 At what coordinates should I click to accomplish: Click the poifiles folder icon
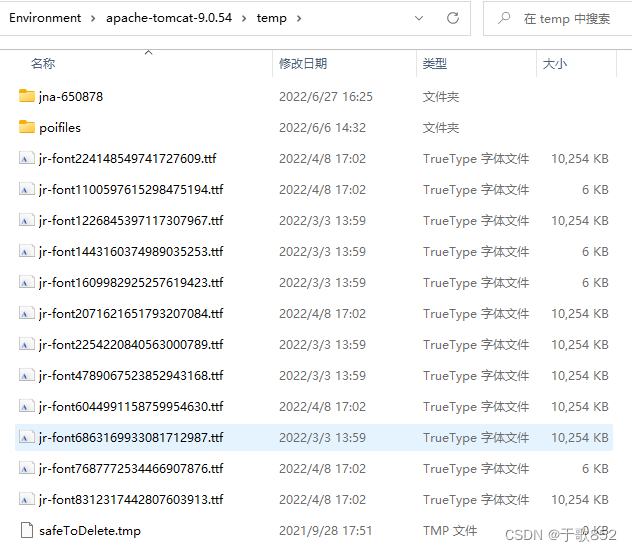(27, 127)
